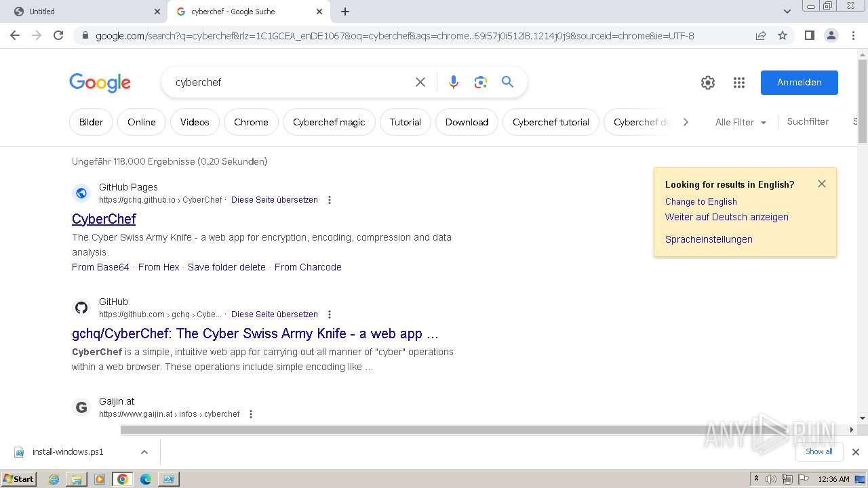Click the forward navigation arrow
This screenshot has height=488, width=868.
click(x=37, y=35)
